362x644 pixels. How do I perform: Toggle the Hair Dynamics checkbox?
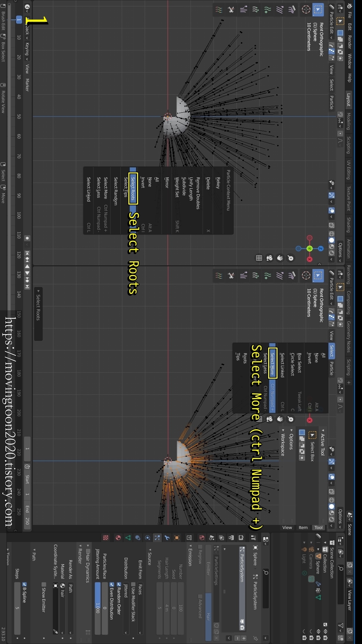pos(88,551)
